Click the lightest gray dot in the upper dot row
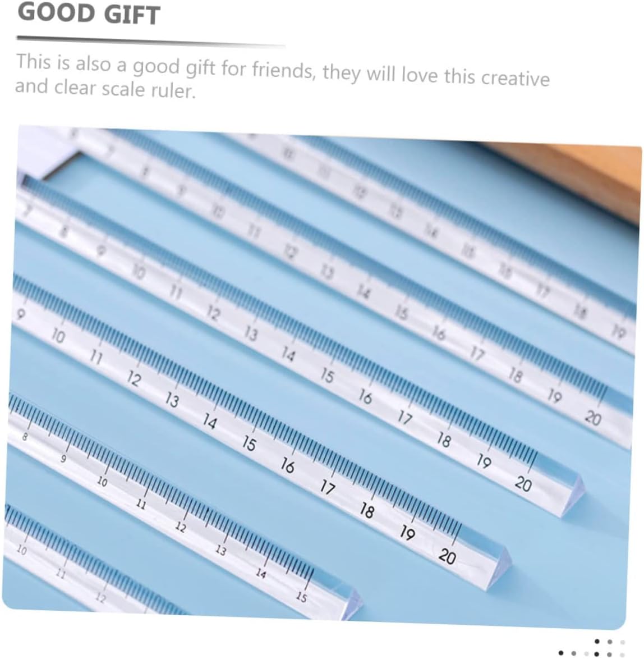Viewport: 644px width, 659px height. point(622,642)
